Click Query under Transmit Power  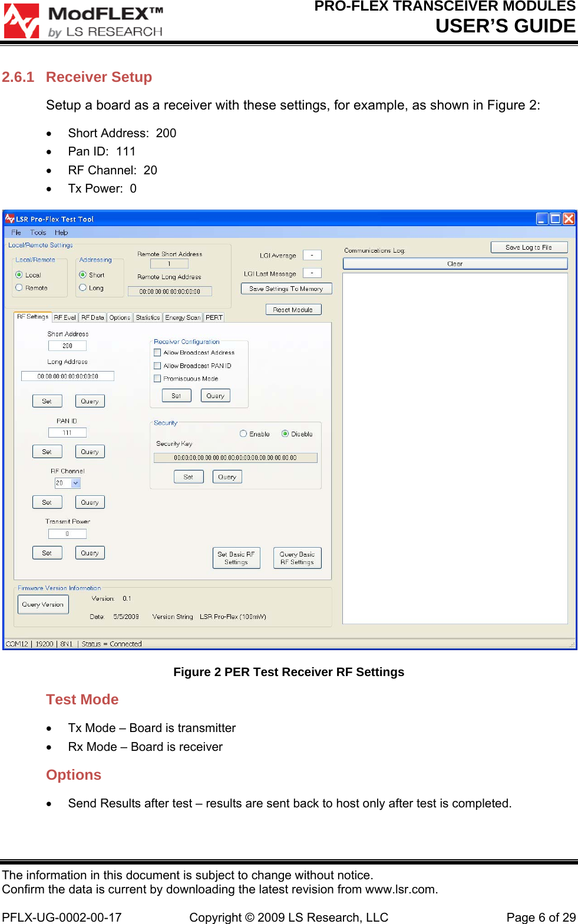[x=90, y=553]
